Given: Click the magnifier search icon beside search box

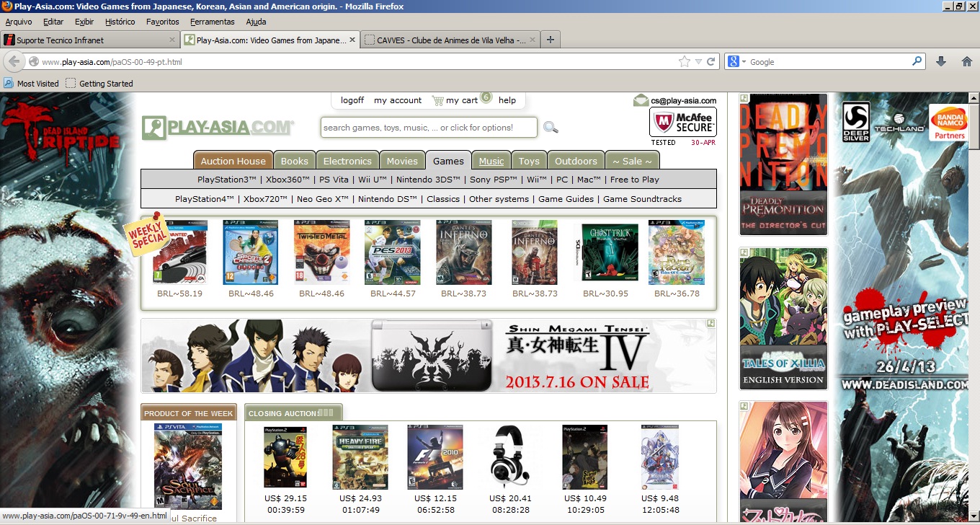Looking at the screenshot, I should (551, 128).
